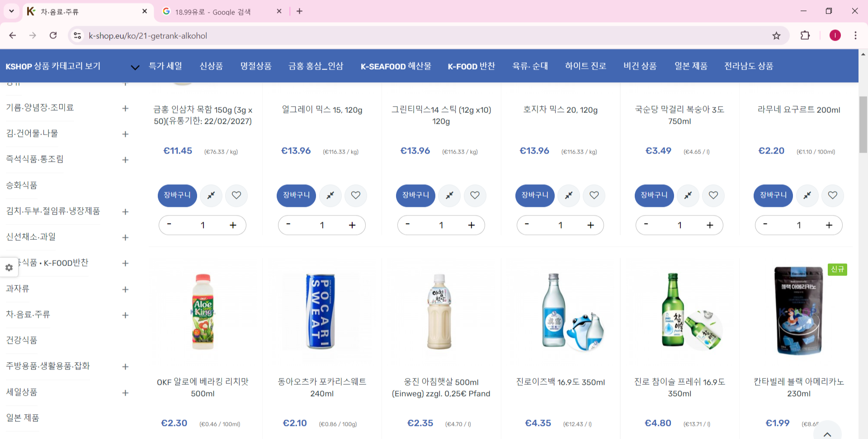This screenshot has height=439, width=868.
Task: Increase quantity for 라무네 요구르트
Action: 829,225
